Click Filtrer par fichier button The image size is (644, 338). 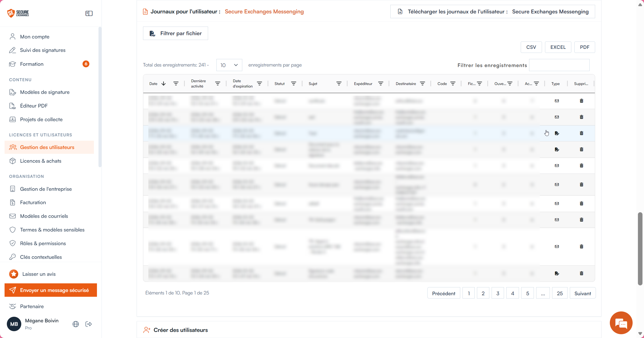pyautogui.click(x=175, y=33)
